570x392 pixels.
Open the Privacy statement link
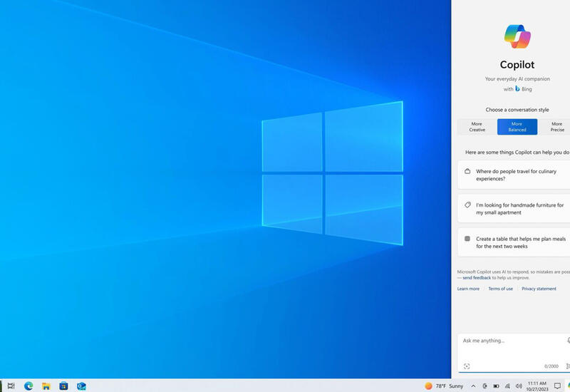pos(539,289)
